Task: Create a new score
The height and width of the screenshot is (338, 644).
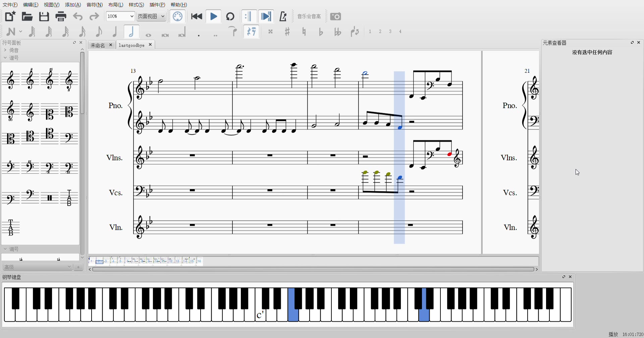Action: (x=10, y=16)
